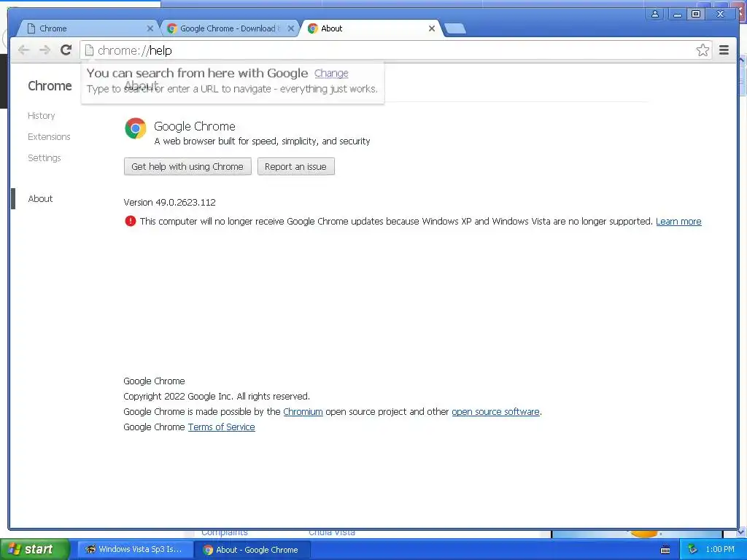Close the first Chrome tab
The width and height of the screenshot is (747, 560).
pos(150,28)
